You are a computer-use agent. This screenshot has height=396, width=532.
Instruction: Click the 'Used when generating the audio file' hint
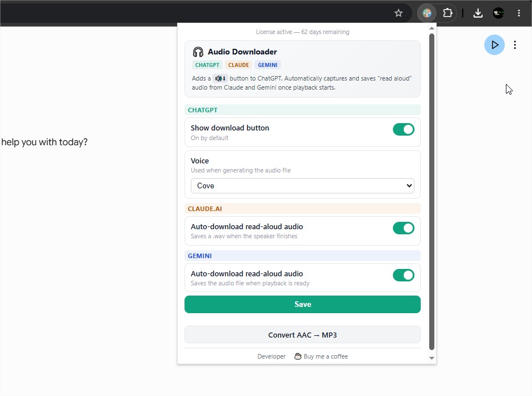241,170
